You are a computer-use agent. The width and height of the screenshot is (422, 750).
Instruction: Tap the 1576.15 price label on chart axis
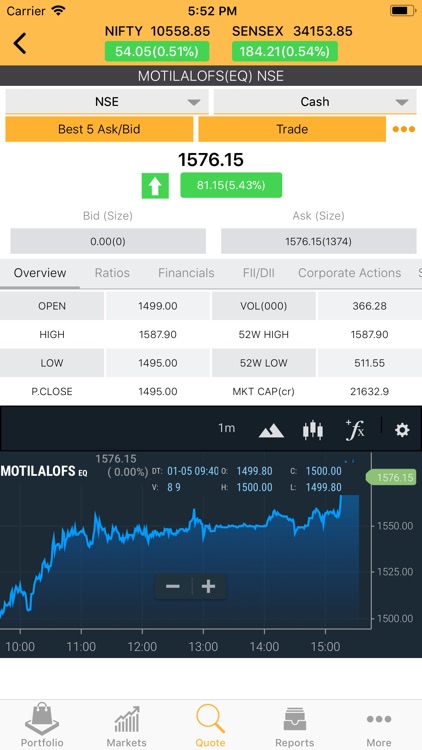[393, 478]
